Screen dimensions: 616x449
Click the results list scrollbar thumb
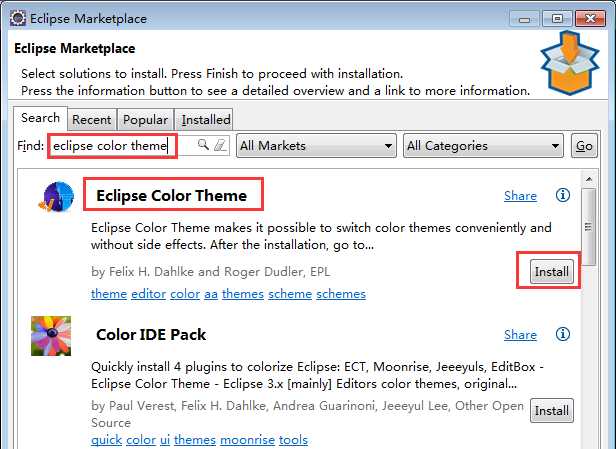pyautogui.click(x=588, y=227)
